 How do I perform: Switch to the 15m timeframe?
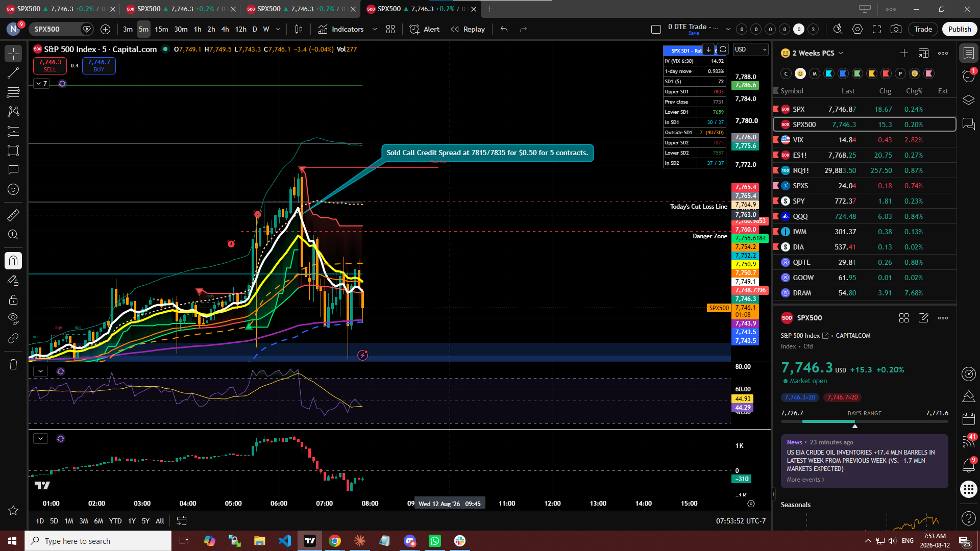[x=161, y=30]
